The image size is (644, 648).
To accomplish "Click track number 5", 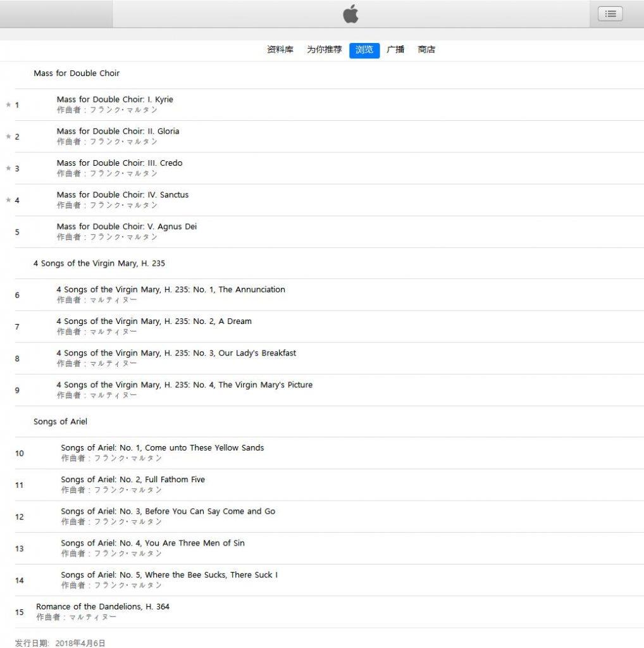I will [x=17, y=232].
